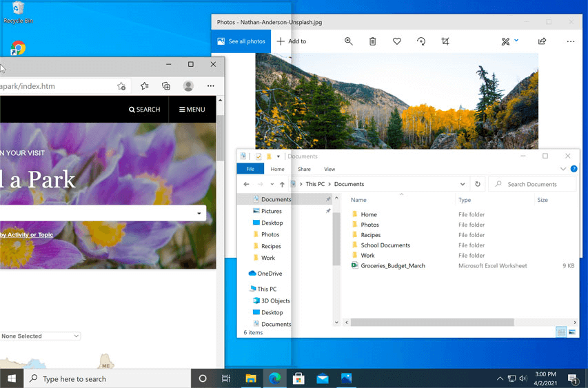588x388 pixels.
Task: Switch to large icons view in Explorer
Action: 571,332
